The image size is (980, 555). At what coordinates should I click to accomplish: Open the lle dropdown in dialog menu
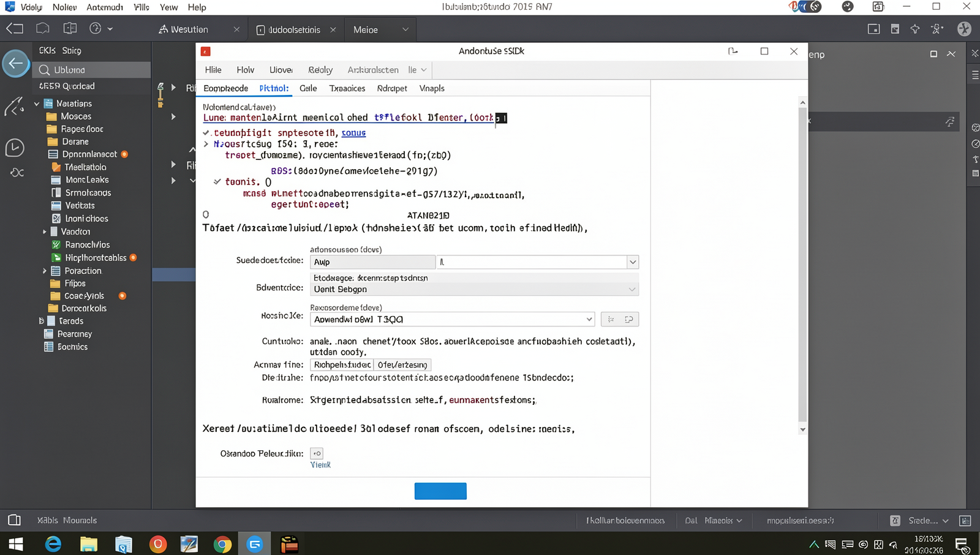click(417, 70)
